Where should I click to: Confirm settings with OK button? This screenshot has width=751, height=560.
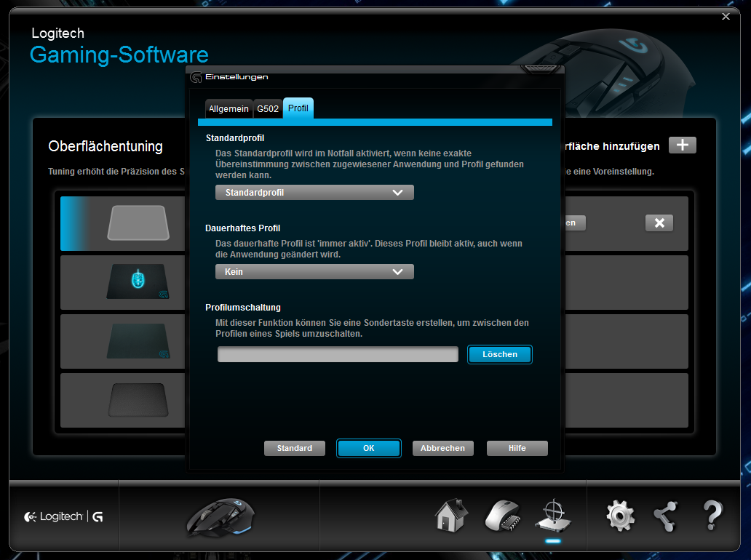coord(368,448)
